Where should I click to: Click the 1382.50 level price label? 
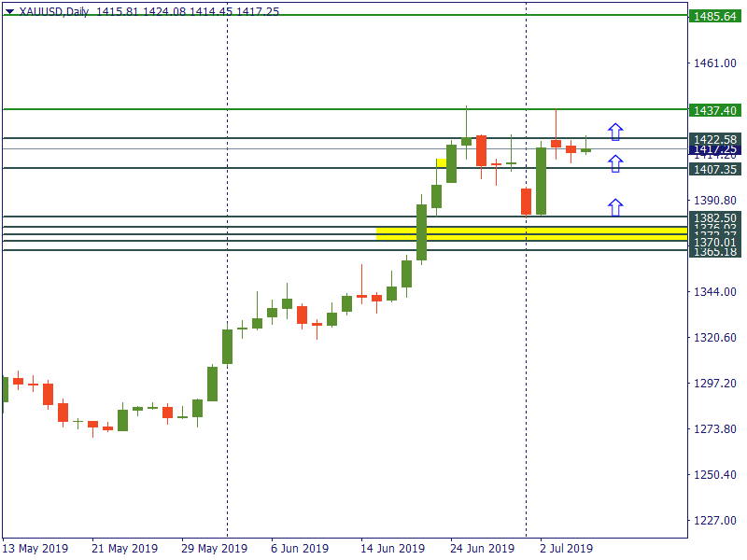tap(714, 217)
